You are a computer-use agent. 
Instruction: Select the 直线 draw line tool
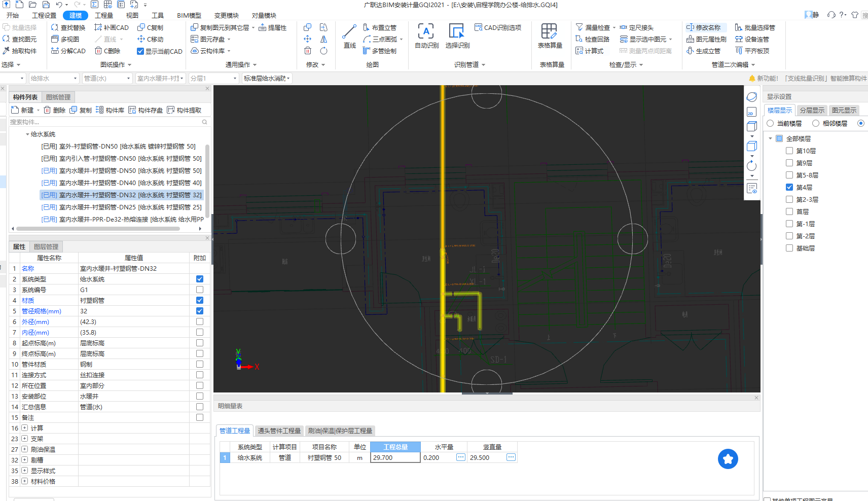coord(349,36)
